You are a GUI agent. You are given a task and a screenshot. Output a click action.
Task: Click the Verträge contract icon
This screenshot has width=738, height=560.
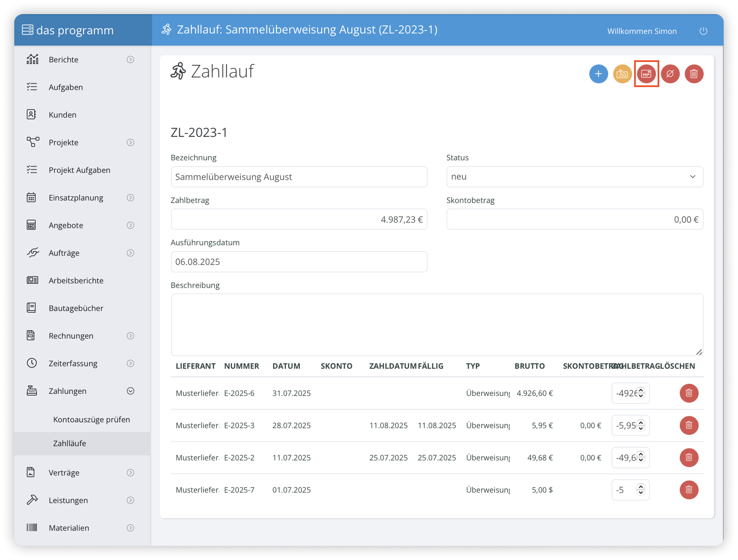click(31, 472)
